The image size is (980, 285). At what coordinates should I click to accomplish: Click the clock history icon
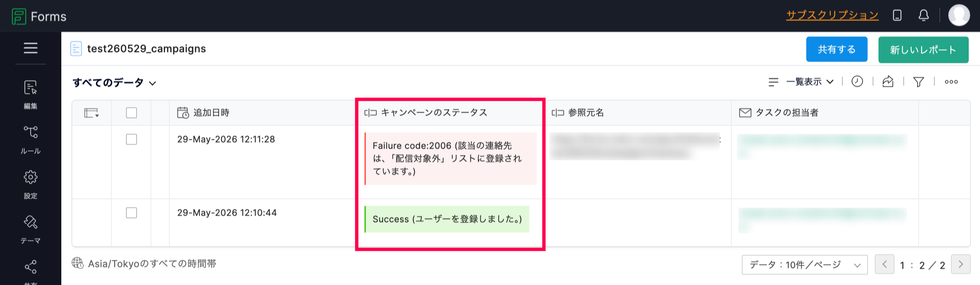pyautogui.click(x=857, y=81)
